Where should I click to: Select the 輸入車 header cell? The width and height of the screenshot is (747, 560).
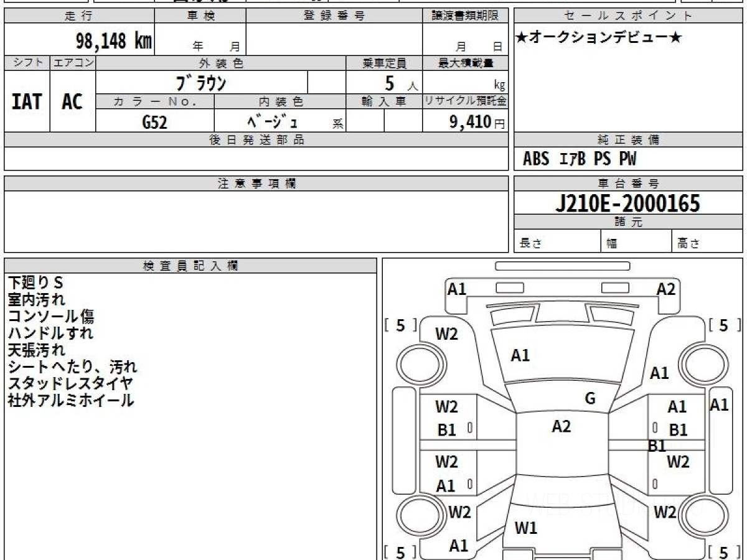click(384, 101)
